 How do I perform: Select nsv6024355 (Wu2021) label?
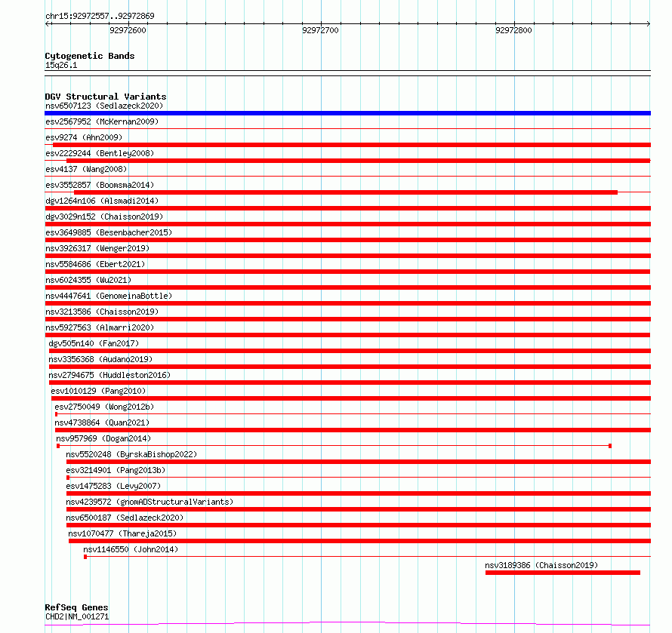pos(88,280)
